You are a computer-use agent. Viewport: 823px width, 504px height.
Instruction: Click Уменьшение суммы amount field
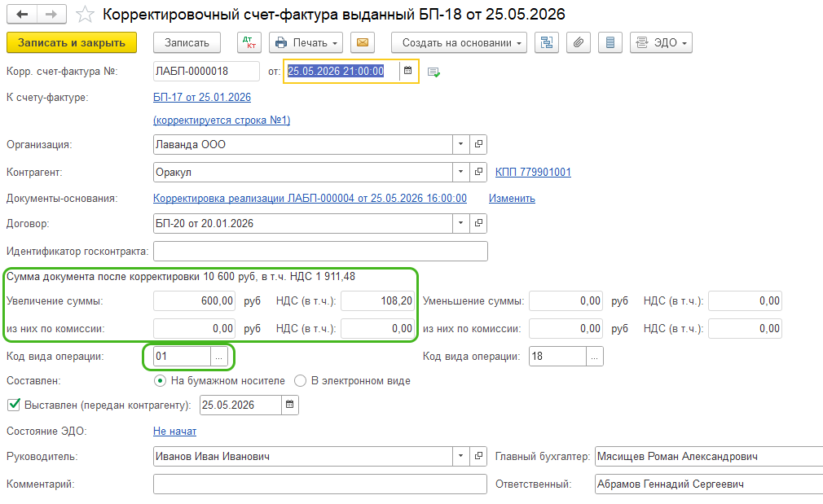pyautogui.click(x=566, y=301)
